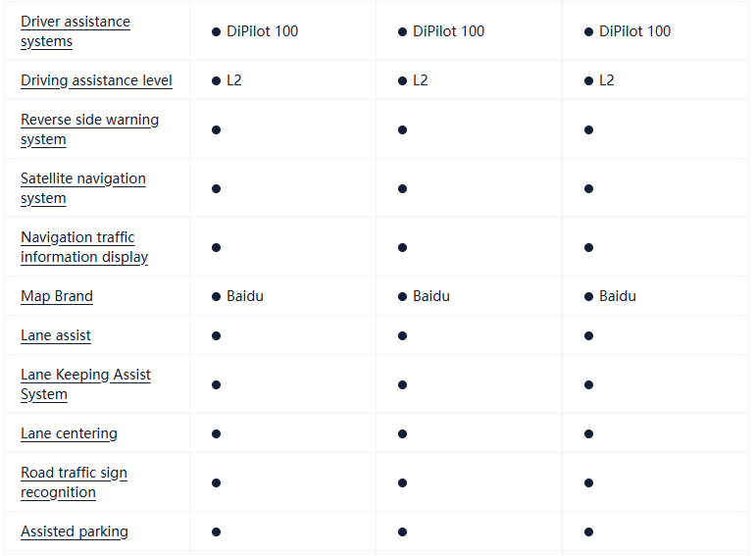Click Navigation traffic information display link
The image size is (756, 556).
84,247
